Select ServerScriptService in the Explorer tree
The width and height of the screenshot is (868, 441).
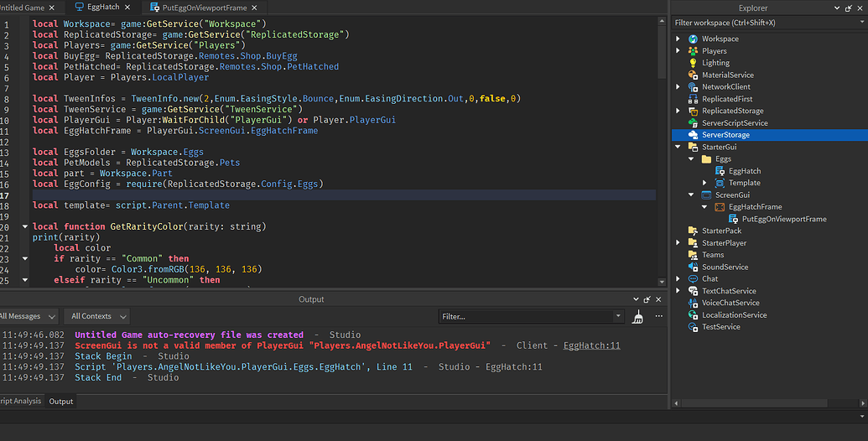tap(735, 123)
